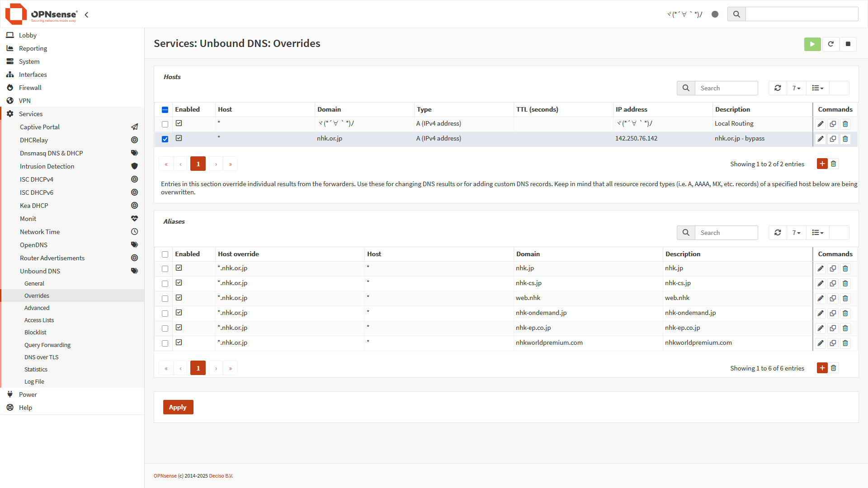Edit the nhk.or.jp bypass host entry
This screenshot has width=868, height=488.
coord(821,139)
